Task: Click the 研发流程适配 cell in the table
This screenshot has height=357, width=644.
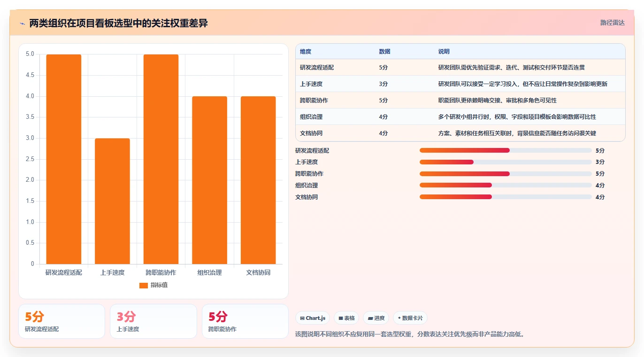Action: (317, 68)
